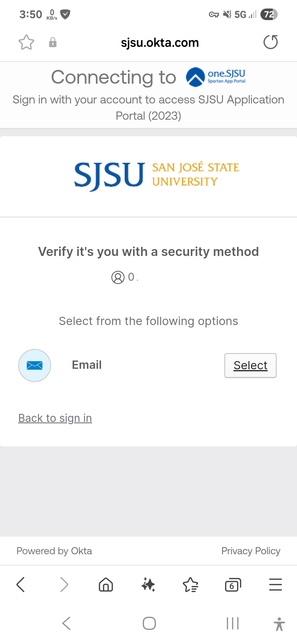Open the Privacy Policy link
Screen dimensions: 297x644
click(x=251, y=551)
